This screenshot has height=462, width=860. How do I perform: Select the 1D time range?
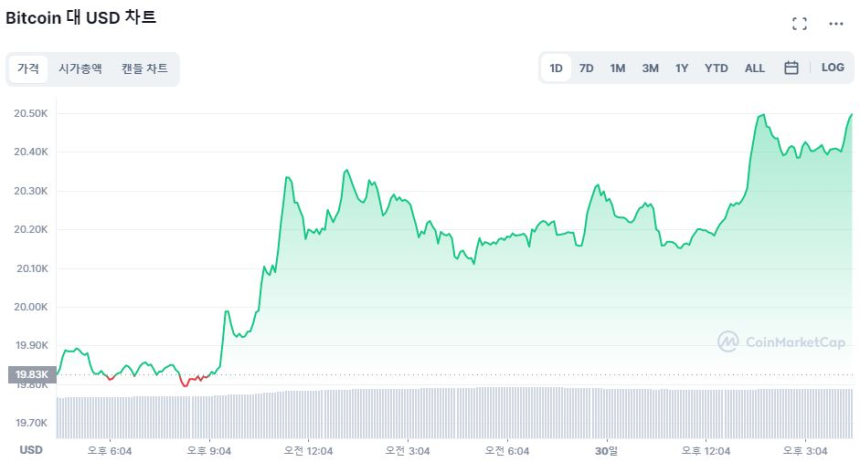pos(556,68)
